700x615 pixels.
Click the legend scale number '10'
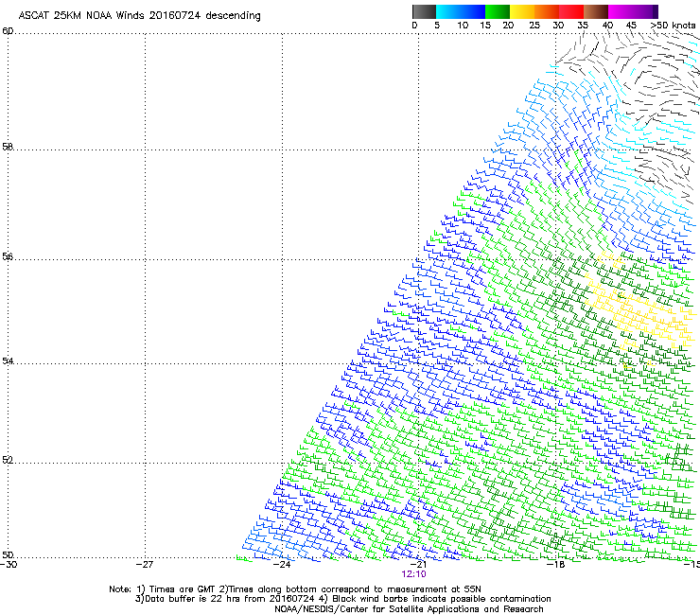pyautogui.click(x=463, y=26)
